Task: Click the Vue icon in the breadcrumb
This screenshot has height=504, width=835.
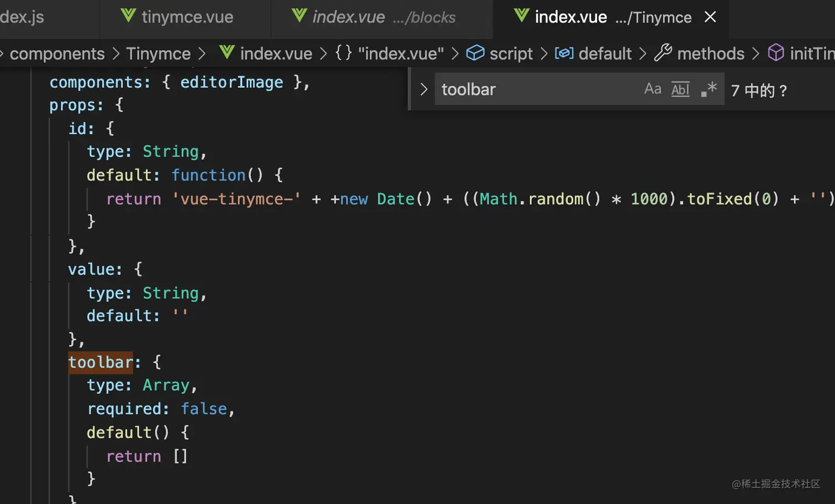Action: (x=227, y=52)
